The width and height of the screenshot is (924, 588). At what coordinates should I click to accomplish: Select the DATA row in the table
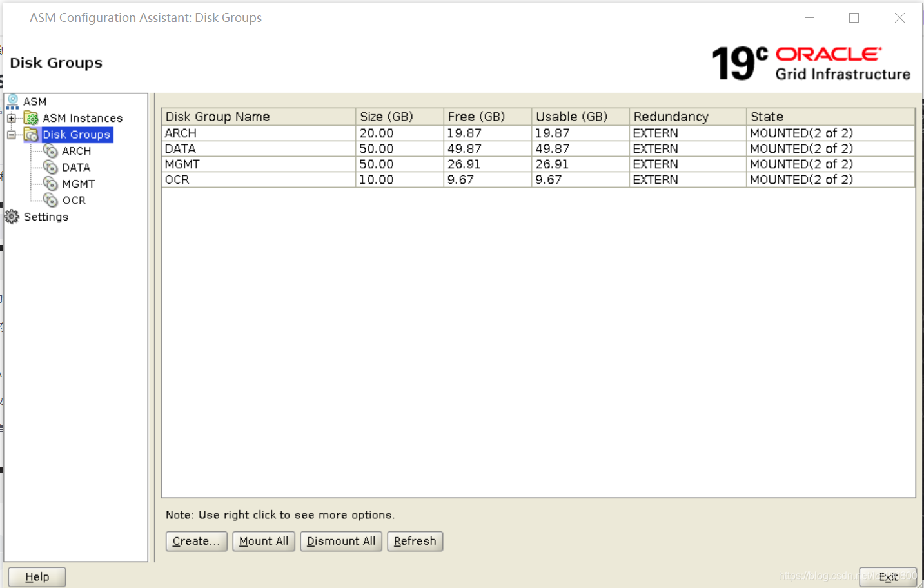pyautogui.click(x=538, y=148)
